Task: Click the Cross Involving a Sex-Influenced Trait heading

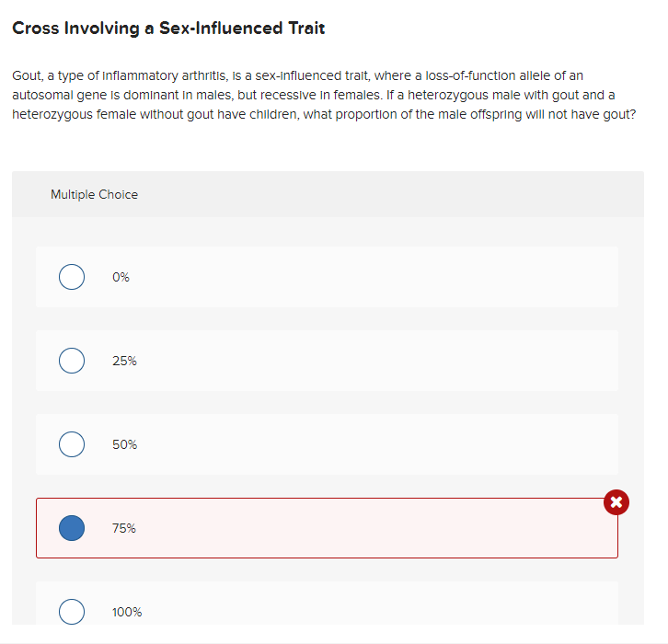Action: coord(168,29)
